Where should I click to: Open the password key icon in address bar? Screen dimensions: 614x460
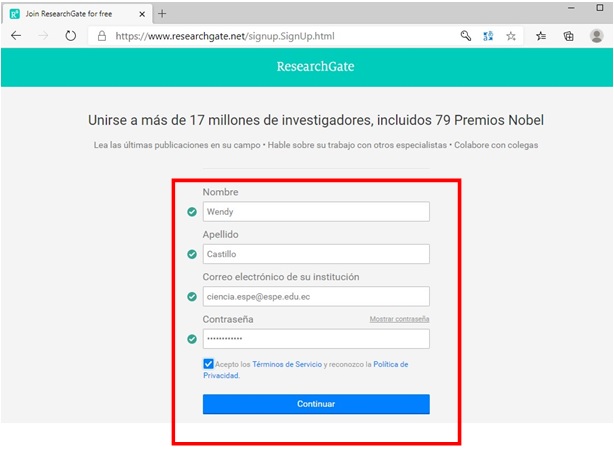[x=465, y=35]
